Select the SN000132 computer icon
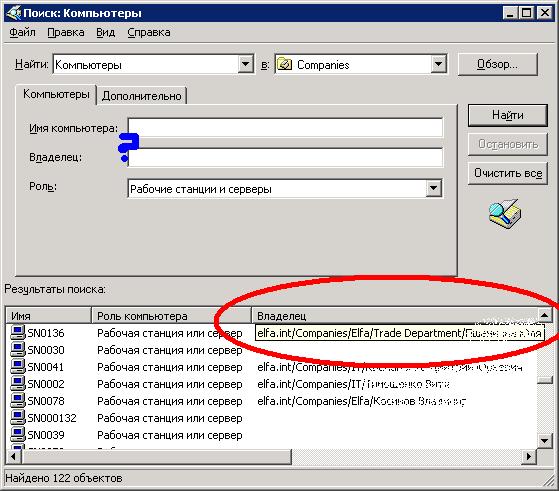 pyautogui.click(x=17, y=418)
